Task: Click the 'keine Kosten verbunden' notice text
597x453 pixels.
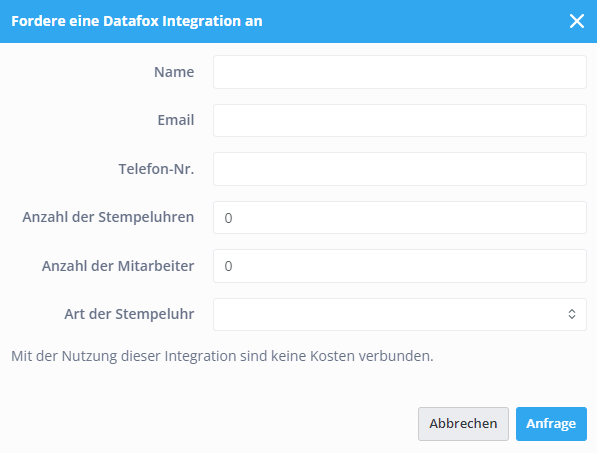Action: pos(222,356)
